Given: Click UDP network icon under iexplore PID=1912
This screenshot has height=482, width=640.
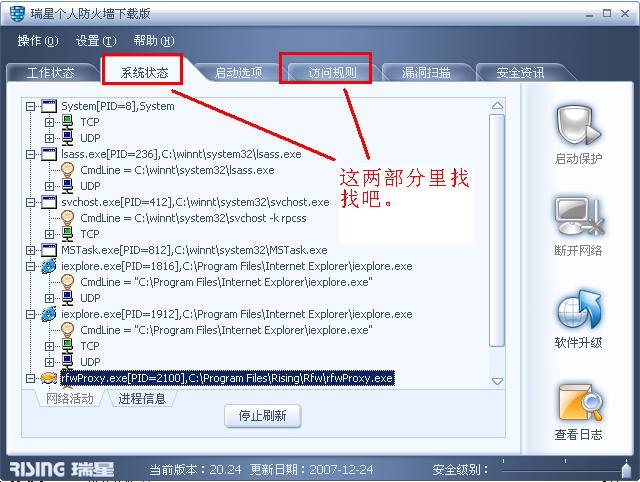Looking at the screenshot, I should coord(67,362).
